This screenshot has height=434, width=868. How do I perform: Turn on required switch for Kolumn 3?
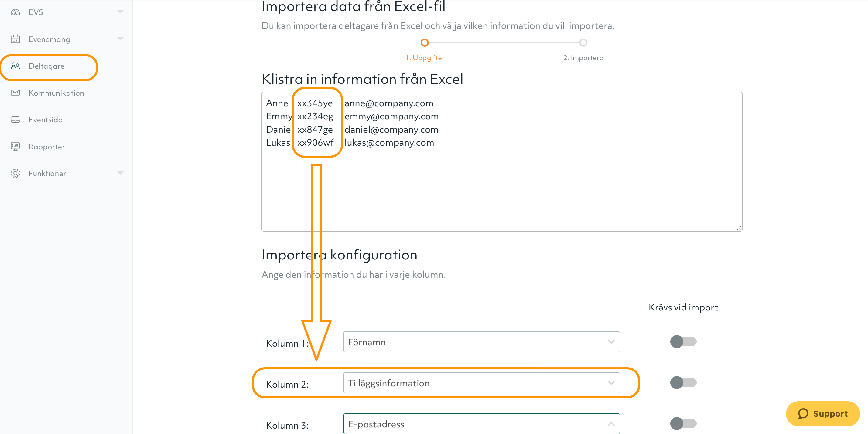tap(683, 424)
